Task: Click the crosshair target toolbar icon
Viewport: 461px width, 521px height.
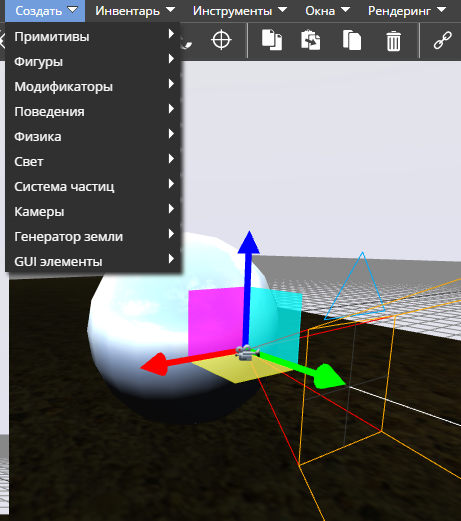Action: (x=221, y=40)
